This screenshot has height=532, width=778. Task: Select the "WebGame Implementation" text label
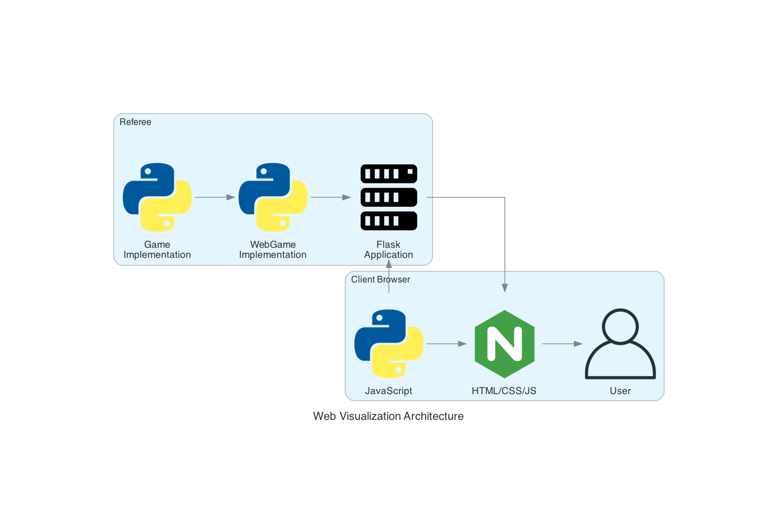coord(273,249)
